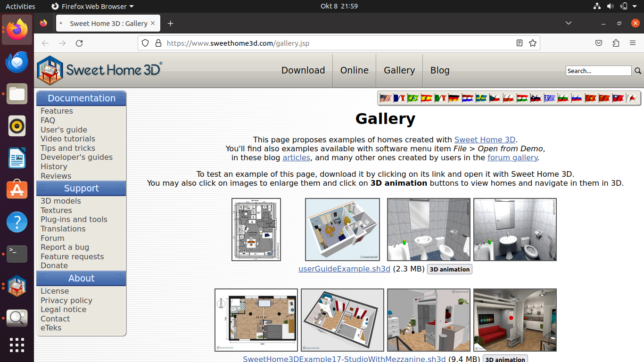The width and height of the screenshot is (644, 362).
Task: Open the Gallery menu item
Action: click(399, 70)
